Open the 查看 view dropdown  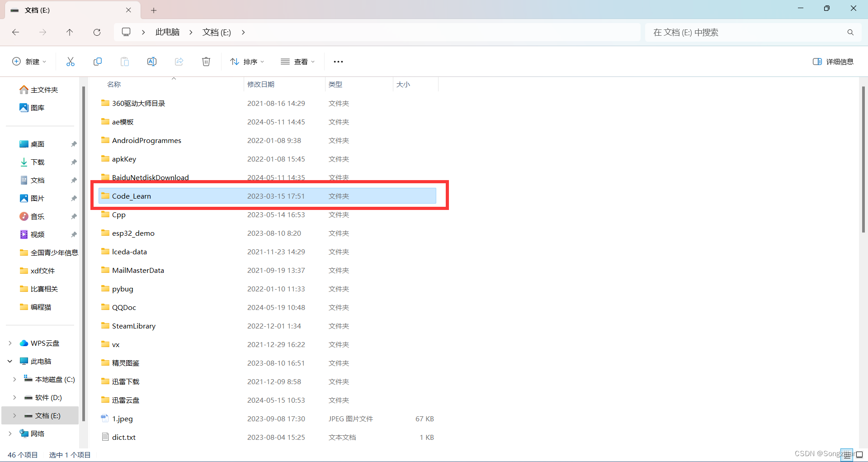[x=297, y=62]
